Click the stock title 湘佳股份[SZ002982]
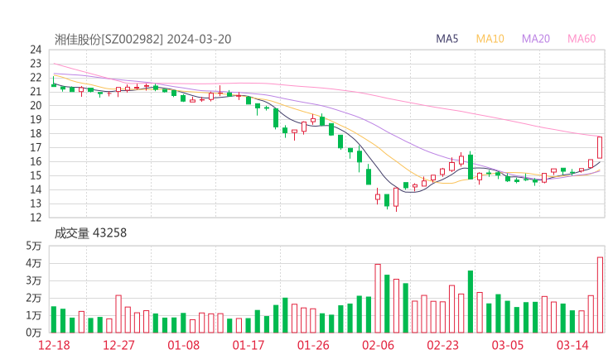The width and height of the screenshot is (613, 364). [x=109, y=39]
